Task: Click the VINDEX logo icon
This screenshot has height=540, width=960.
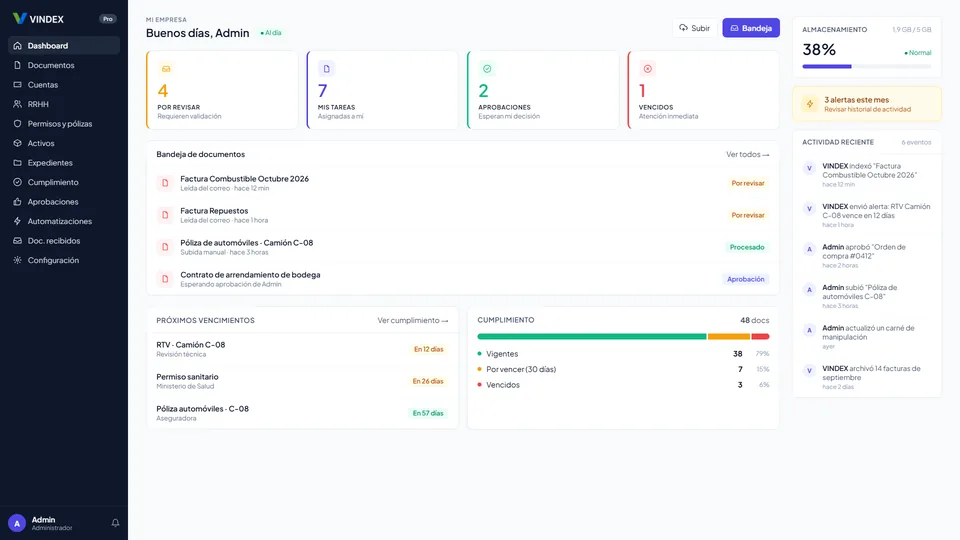Action: pyautogui.click(x=20, y=18)
